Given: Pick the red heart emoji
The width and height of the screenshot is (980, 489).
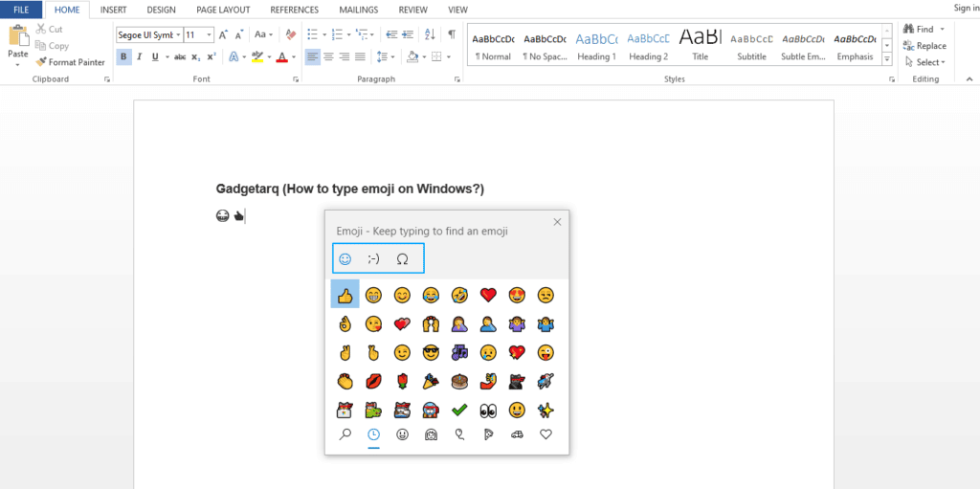Looking at the screenshot, I should [488, 294].
